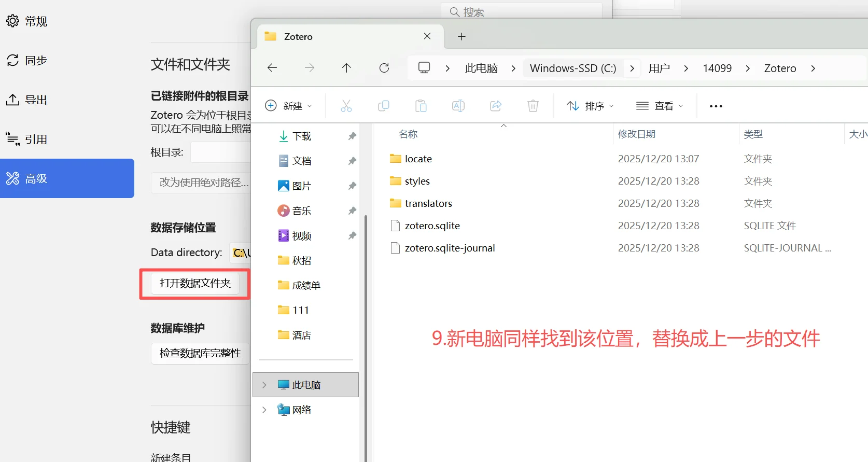The width and height of the screenshot is (868, 462).
Task: Expand the chevron after Windows-SSD (C:)
Action: (632, 68)
